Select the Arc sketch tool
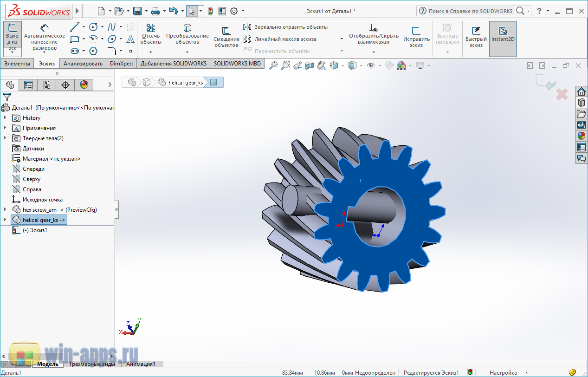Viewport: 588px width, 377px height. (x=93, y=39)
